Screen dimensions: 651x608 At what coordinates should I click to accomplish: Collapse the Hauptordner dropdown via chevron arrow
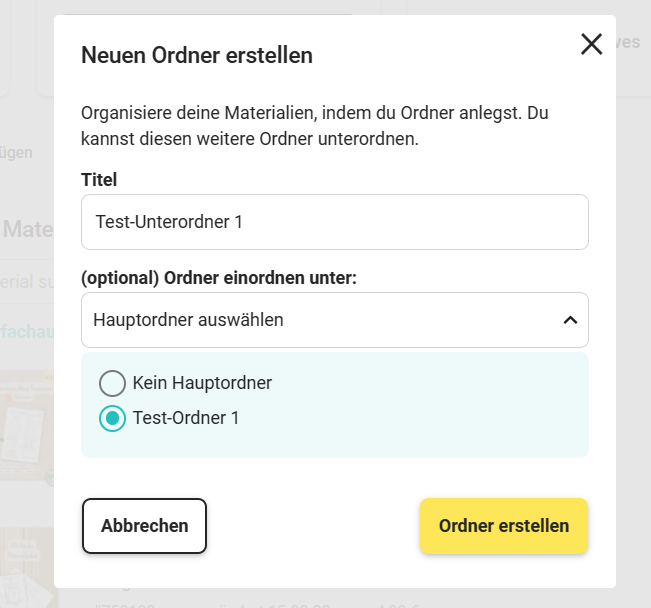[570, 320]
